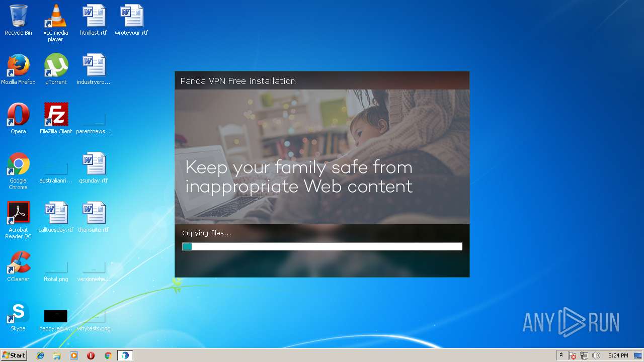Launch VLC media player shortcut
The height and width of the screenshot is (362, 644).
point(55,23)
